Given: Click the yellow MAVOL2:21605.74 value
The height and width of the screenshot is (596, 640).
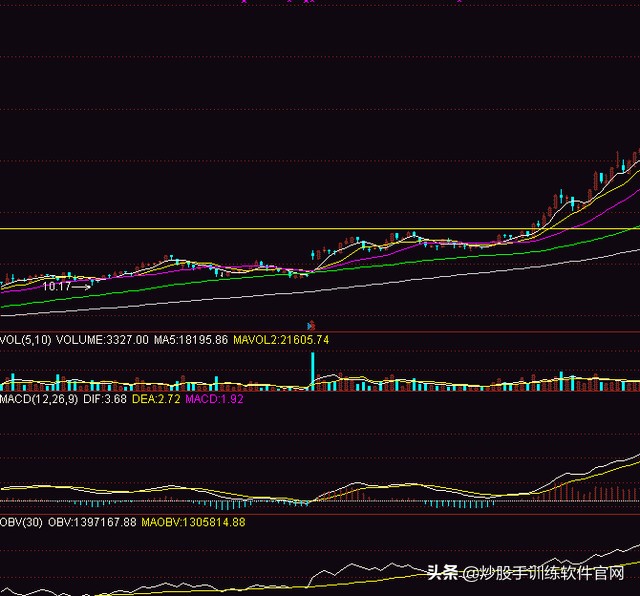Looking at the screenshot, I should pos(281,340).
